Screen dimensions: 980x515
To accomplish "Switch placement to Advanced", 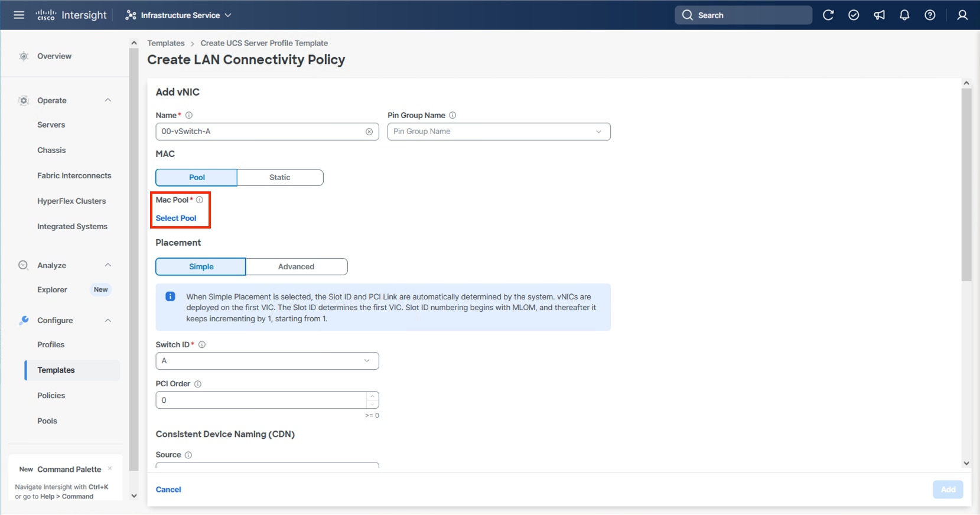I will pyautogui.click(x=296, y=266).
